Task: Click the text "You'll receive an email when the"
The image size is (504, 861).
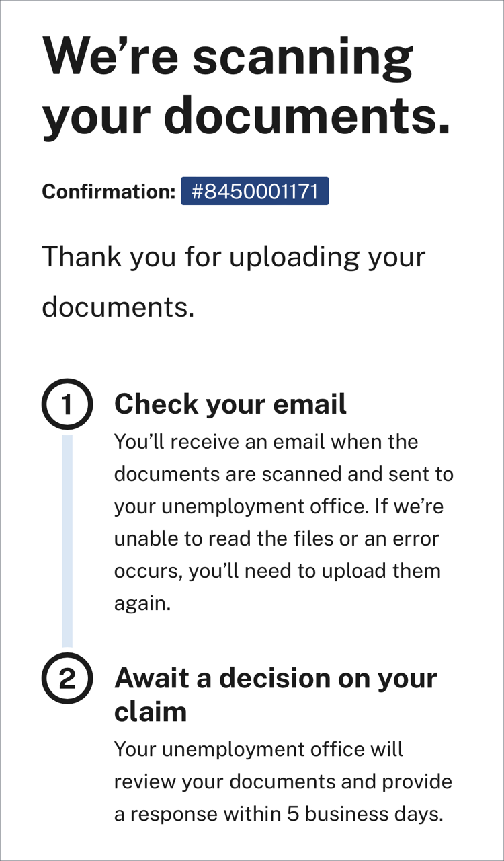Action: (x=266, y=442)
